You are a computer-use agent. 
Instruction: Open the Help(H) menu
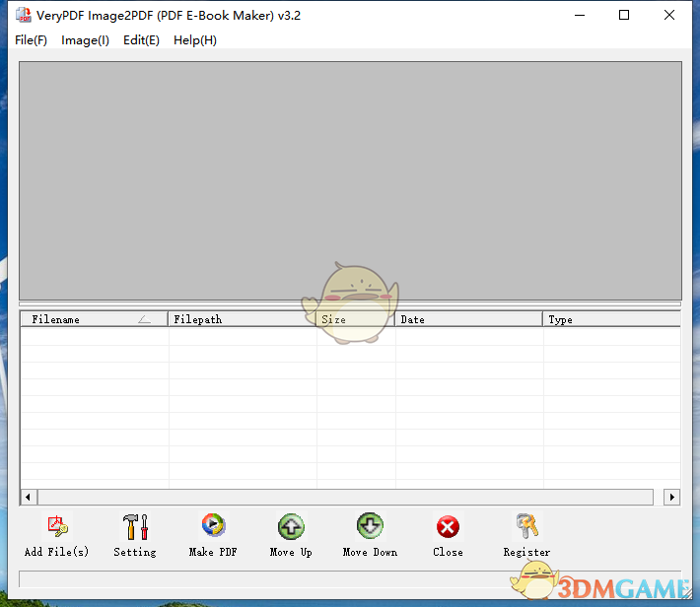(x=195, y=40)
